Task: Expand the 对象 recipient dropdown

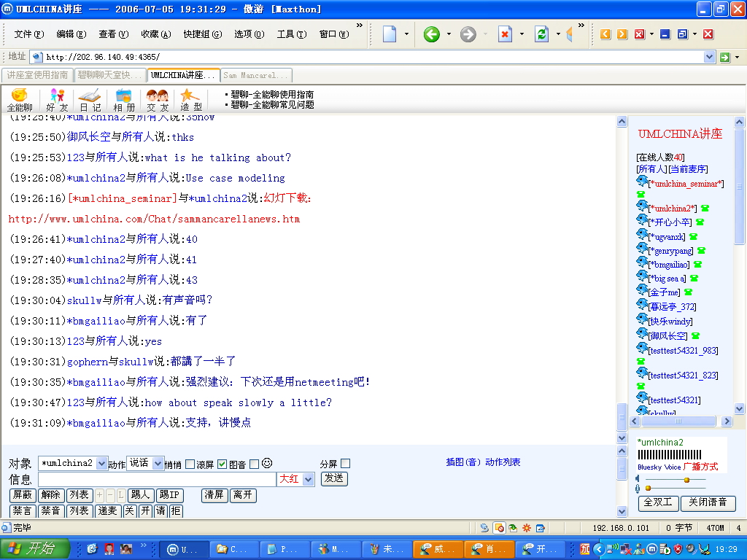Action: pyautogui.click(x=101, y=463)
